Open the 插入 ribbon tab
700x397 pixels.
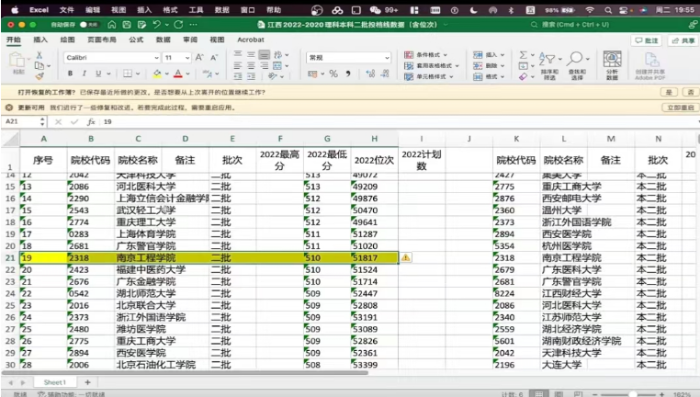tap(40, 40)
